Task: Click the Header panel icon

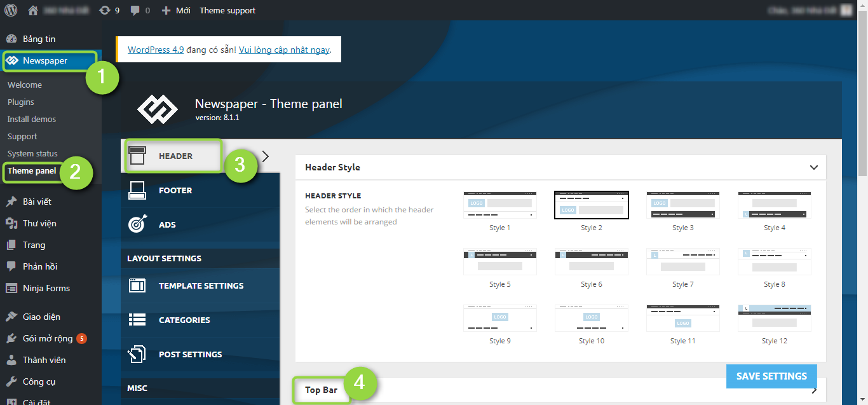Action: click(x=137, y=156)
